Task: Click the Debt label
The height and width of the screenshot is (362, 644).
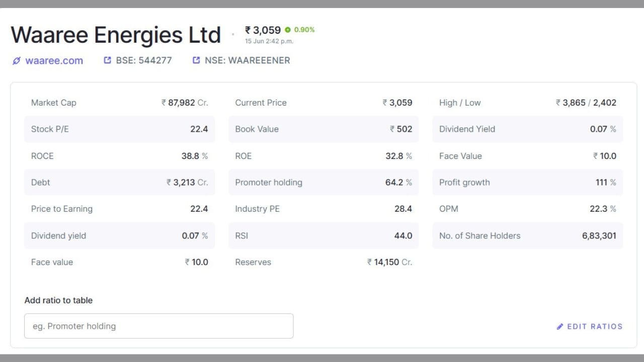Action: [x=40, y=183]
